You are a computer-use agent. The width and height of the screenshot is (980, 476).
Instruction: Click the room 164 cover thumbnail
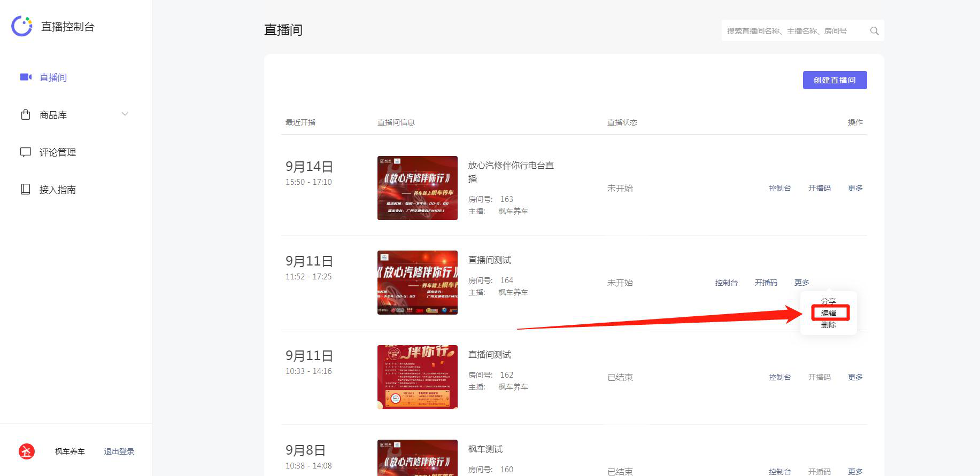(418, 283)
